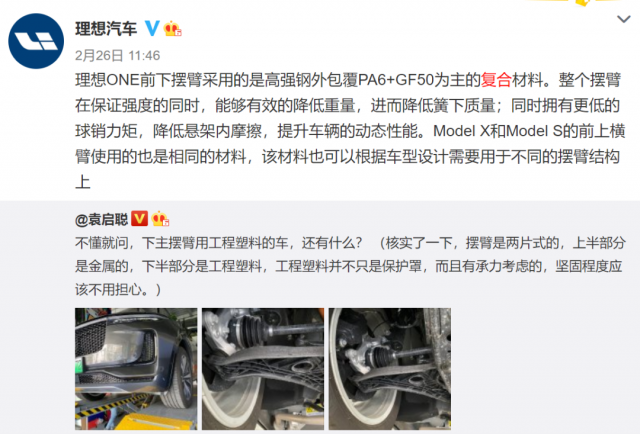Click the blue V verification badge
This screenshot has height=434, width=640.
(x=152, y=28)
